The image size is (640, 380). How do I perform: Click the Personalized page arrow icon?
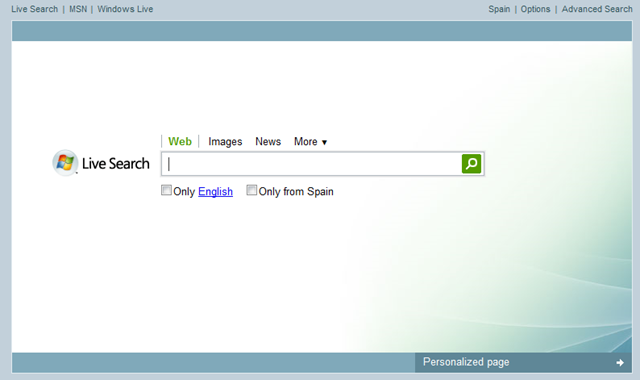(620, 362)
